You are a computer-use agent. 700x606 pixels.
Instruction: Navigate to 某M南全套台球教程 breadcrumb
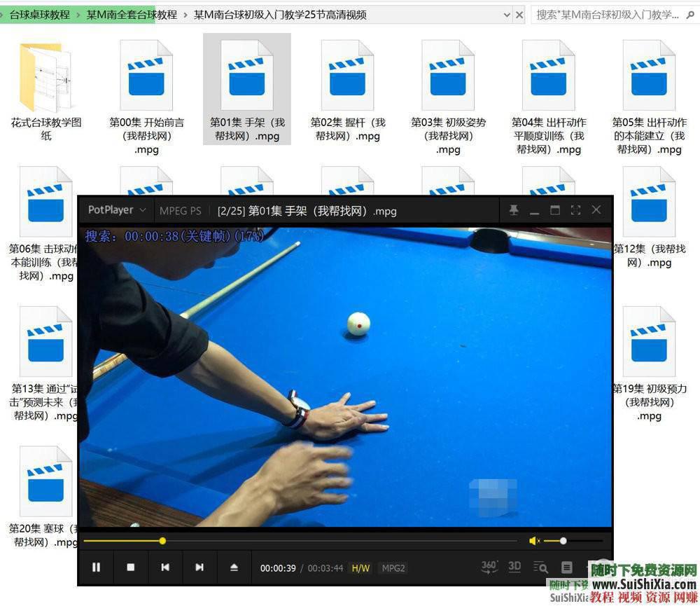(131, 15)
